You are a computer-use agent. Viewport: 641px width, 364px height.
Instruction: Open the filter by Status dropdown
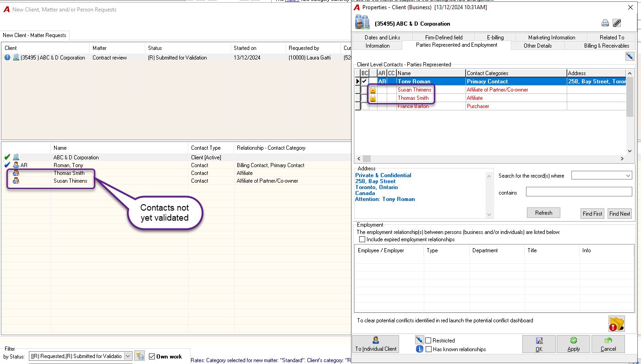tap(128, 356)
